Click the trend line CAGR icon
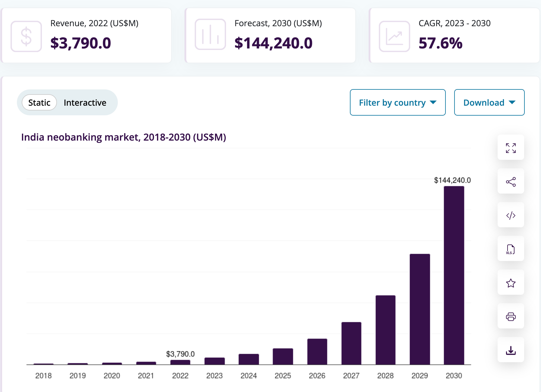Viewport: 541px width, 392px height. click(394, 36)
